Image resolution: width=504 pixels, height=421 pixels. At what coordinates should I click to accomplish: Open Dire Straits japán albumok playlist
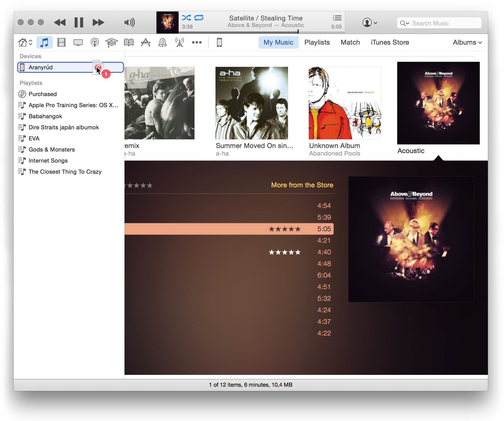pos(69,127)
